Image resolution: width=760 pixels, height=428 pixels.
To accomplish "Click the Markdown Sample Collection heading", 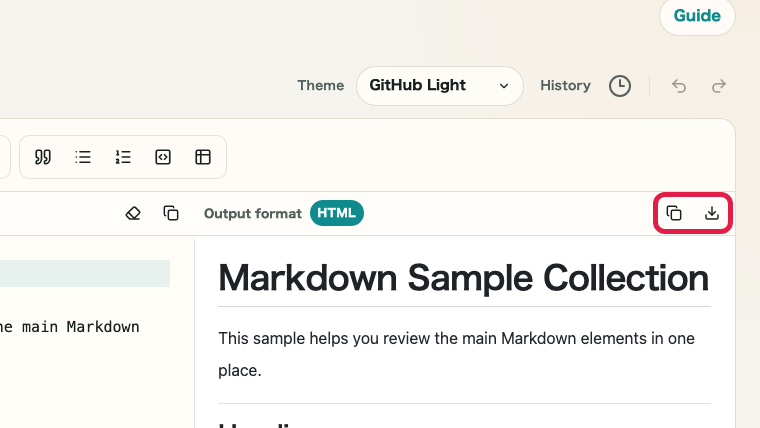I will 463,278.
